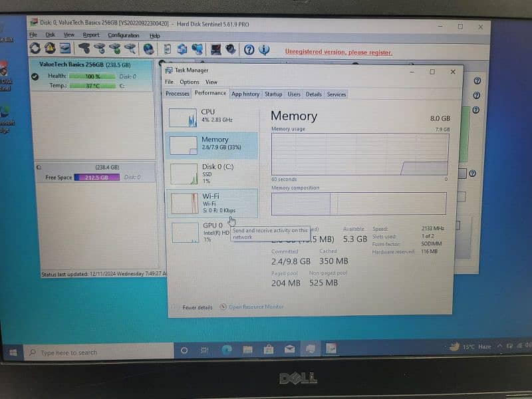
Task: Click the Type here to search box
Action: click(98, 352)
